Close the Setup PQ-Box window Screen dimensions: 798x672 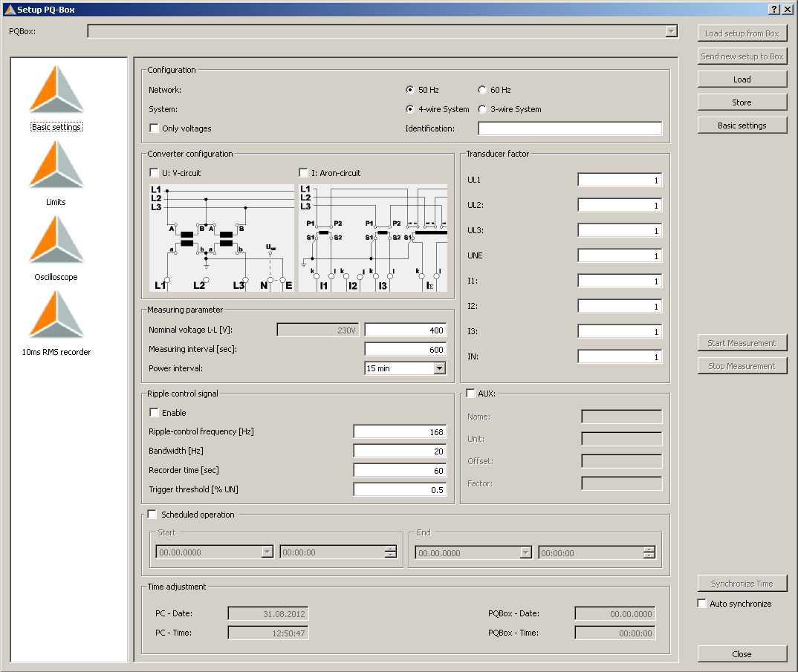[787, 9]
